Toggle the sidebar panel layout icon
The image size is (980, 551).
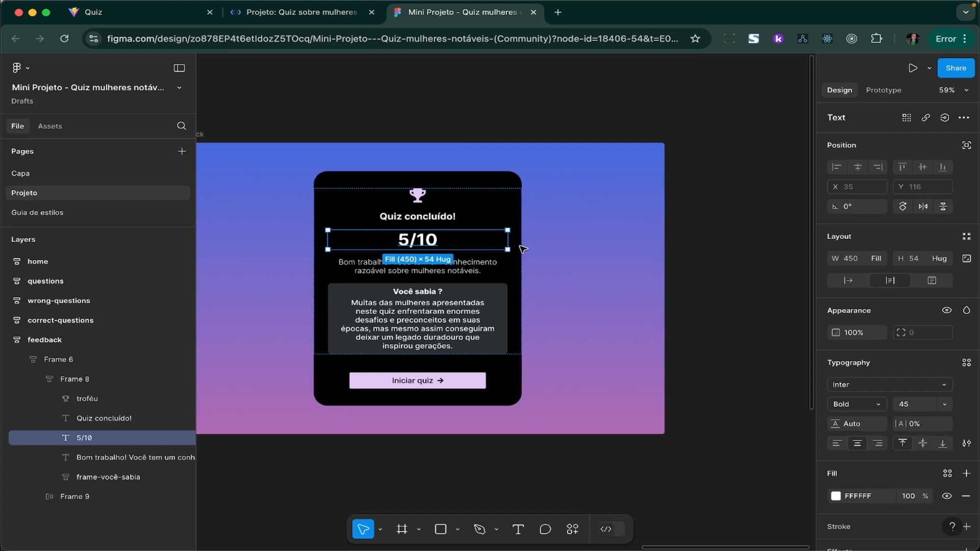click(x=179, y=68)
